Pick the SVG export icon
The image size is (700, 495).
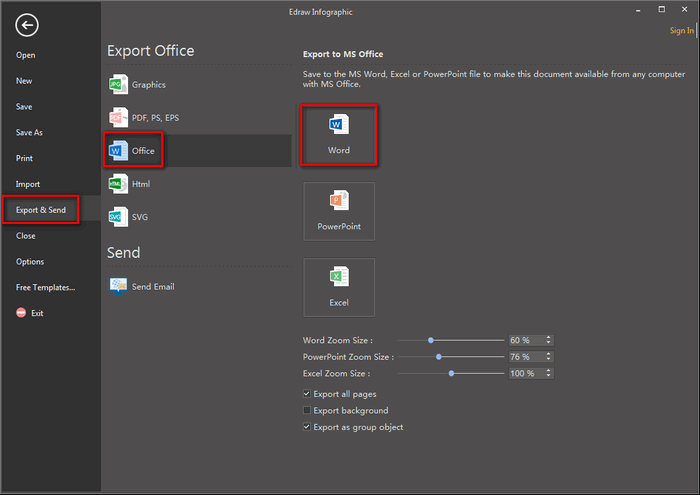tap(118, 217)
